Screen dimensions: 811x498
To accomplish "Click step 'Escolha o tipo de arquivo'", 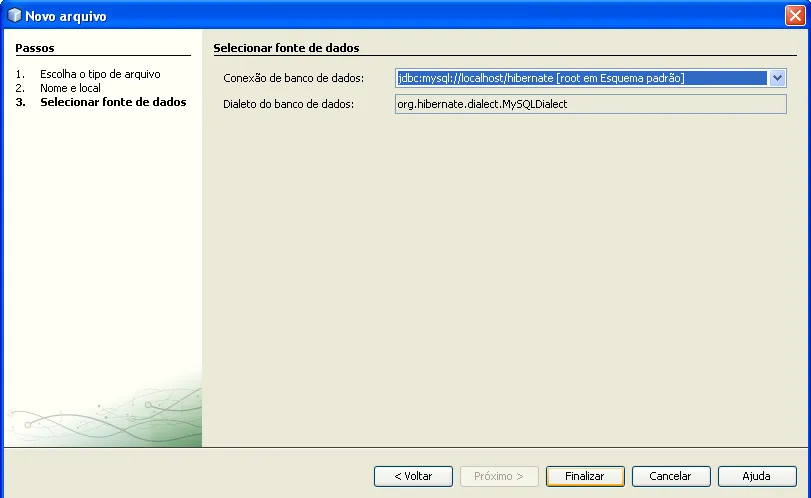I will click(100, 74).
